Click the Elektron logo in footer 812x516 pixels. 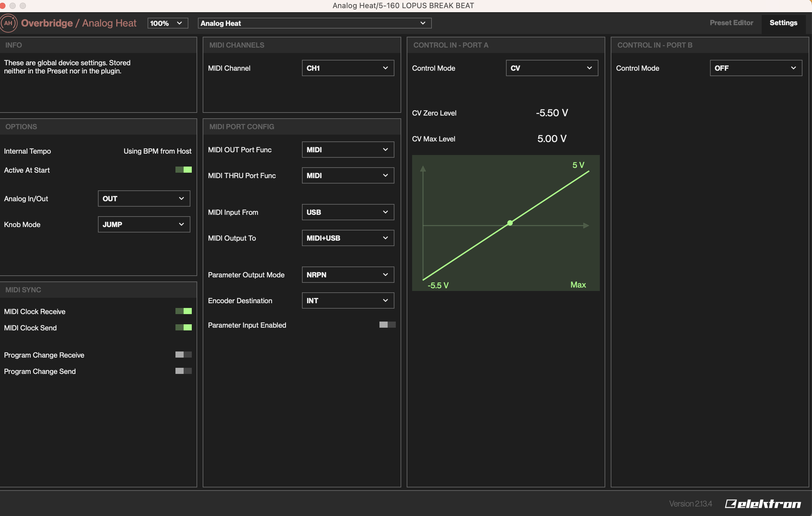point(763,504)
